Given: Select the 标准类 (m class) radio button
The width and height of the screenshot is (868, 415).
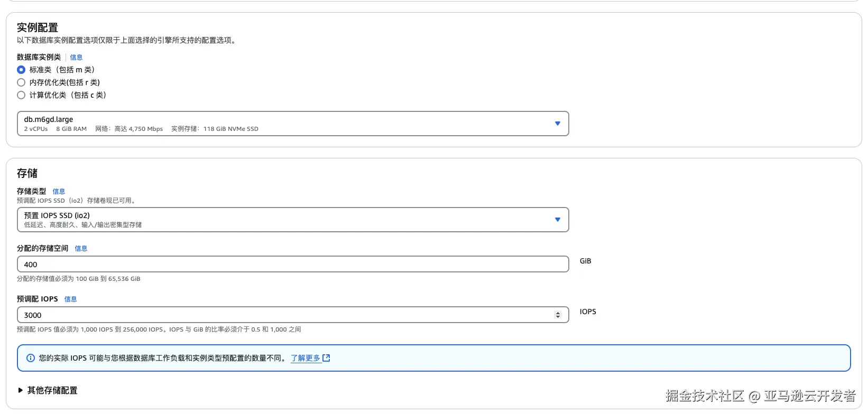Looking at the screenshot, I should pos(21,70).
